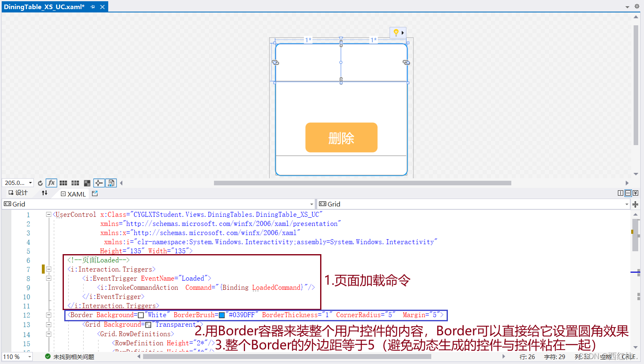Click the White background color swatch

[x=141, y=315]
